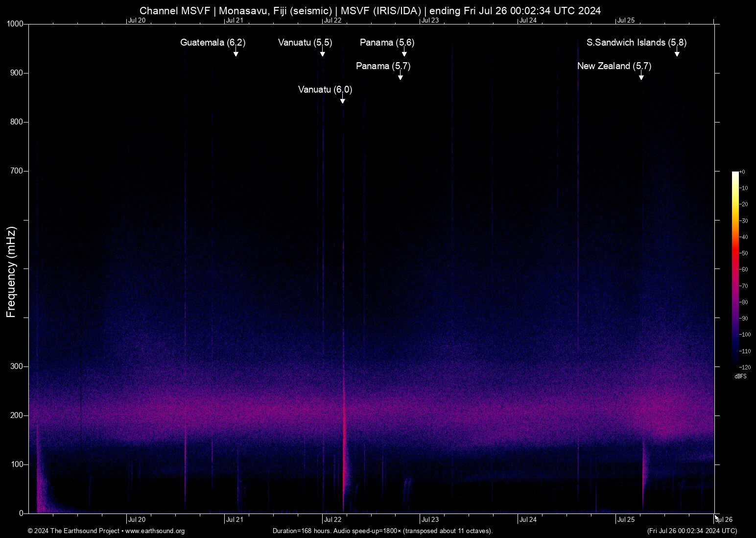The width and height of the screenshot is (756, 538).
Task: Select the -70 value on the color scale
Action: coord(743,286)
